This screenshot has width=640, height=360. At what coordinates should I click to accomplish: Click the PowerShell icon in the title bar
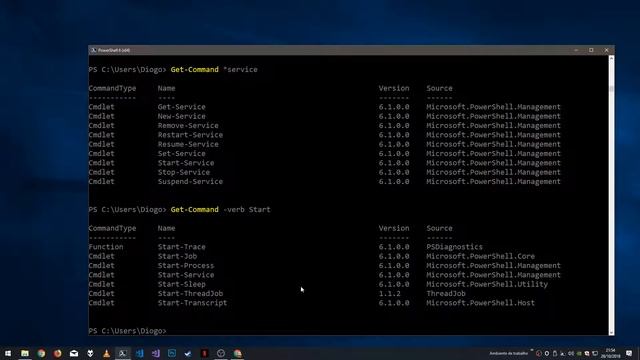coord(93,50)
